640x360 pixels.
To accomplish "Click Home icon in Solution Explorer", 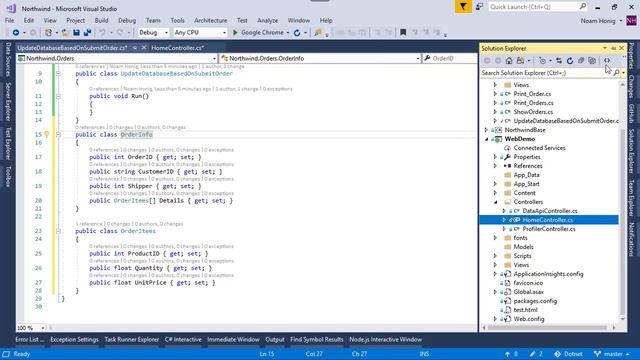I will click(509, 60).
